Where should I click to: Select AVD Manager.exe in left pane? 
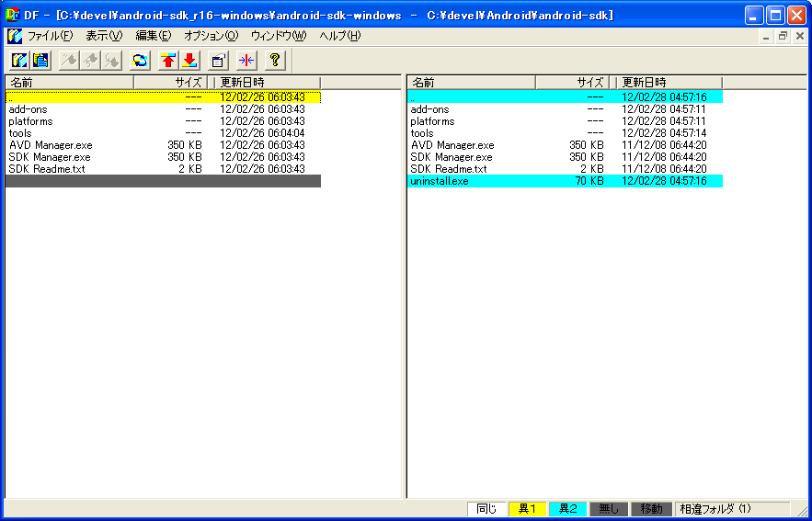[163, 145]
